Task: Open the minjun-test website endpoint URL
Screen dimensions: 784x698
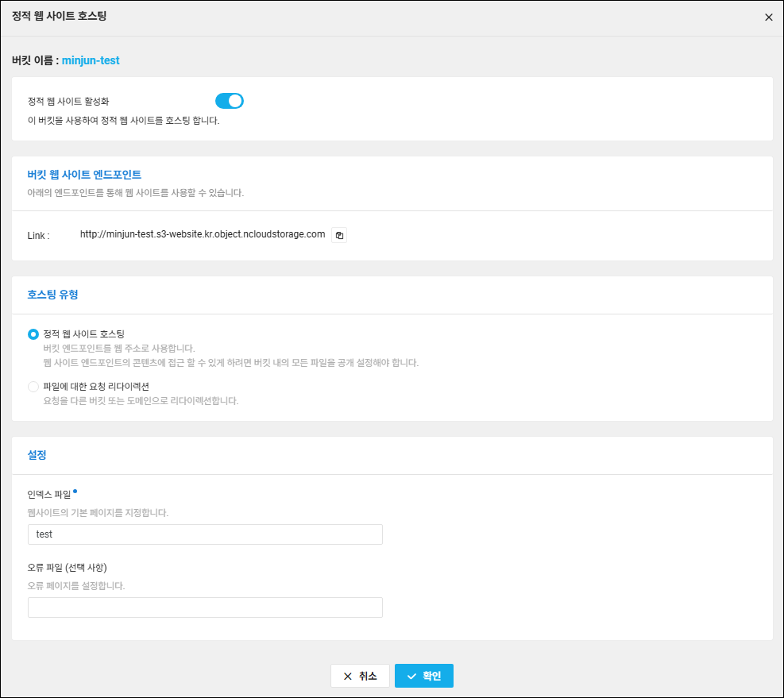Action: coord(201,234)
